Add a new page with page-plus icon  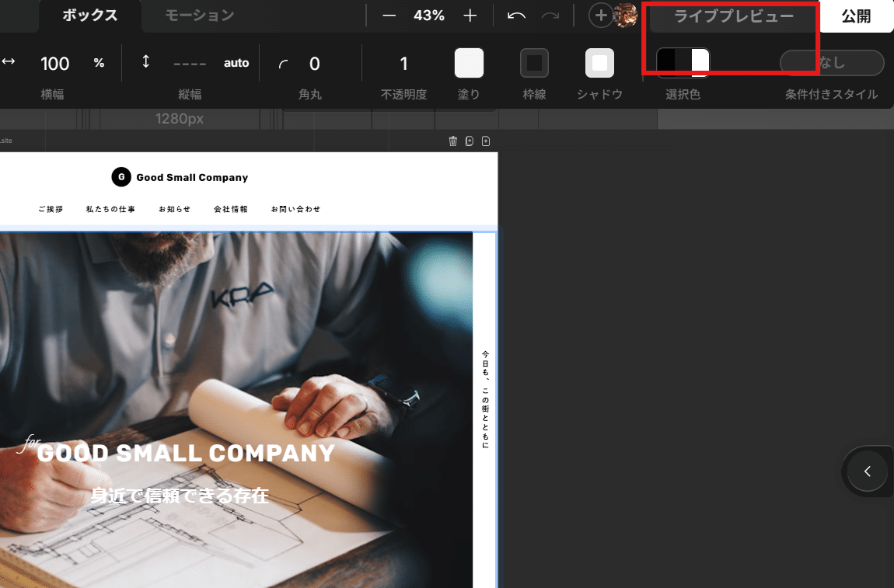tap(486, 141)
